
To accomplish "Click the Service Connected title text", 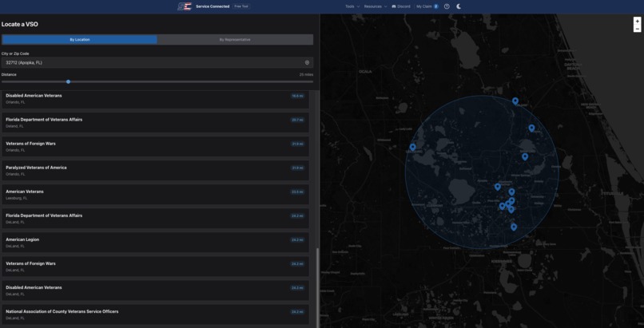I will pos(213,6).
